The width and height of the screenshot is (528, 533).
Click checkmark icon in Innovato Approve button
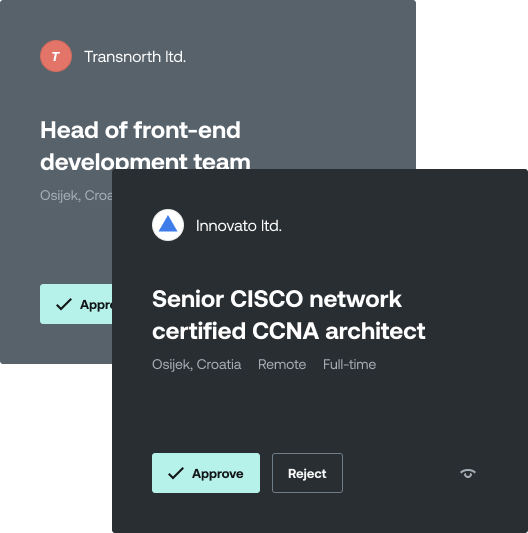pyautogui.click(x=176, y=473)
